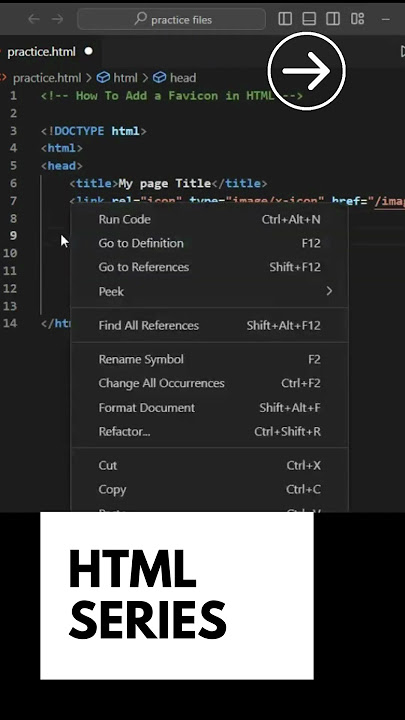Viewport: 405px width, 720px height.
Task: Select Change All Occurrences
Action: [209, 383]
